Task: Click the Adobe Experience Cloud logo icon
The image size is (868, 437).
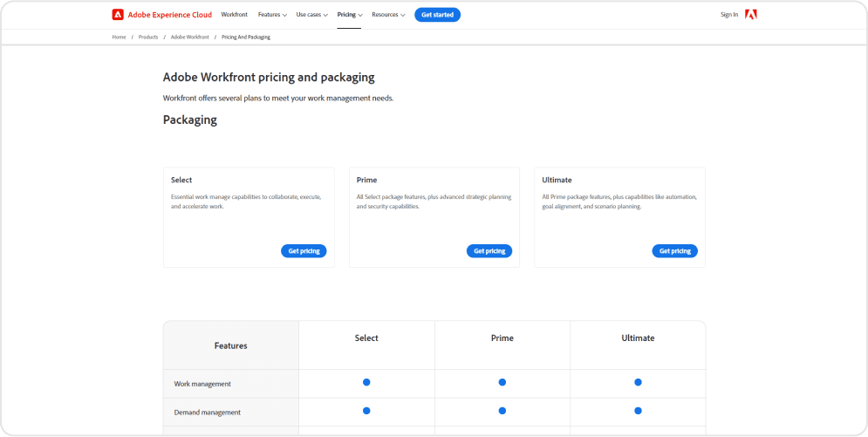Action: click(x=118, y=15)
